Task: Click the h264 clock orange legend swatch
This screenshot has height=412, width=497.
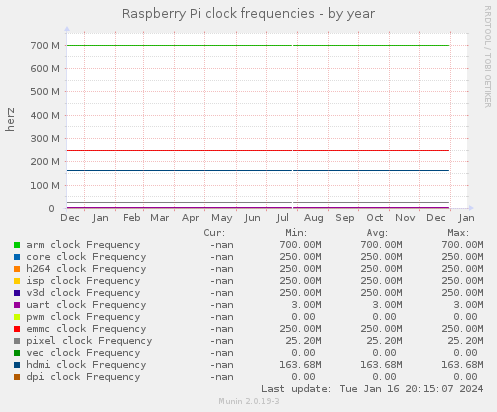Action: pyautogui.click(x=17, y=269)
